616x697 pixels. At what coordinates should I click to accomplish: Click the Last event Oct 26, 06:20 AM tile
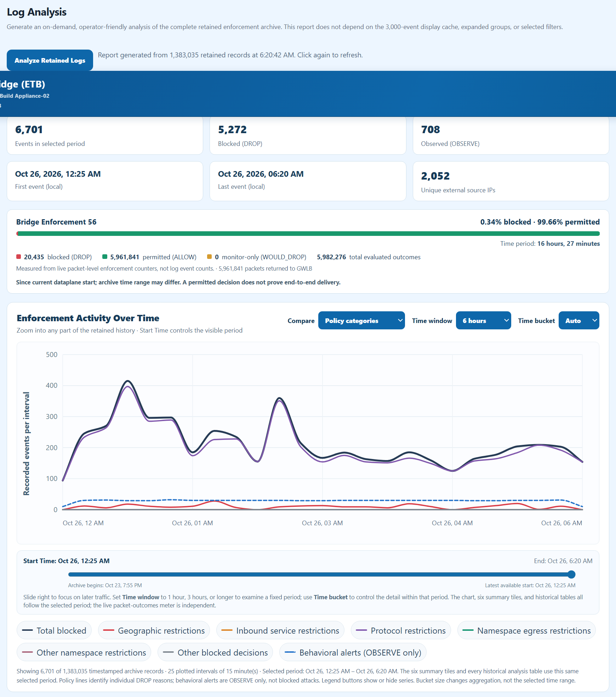[x=308, y=181]
